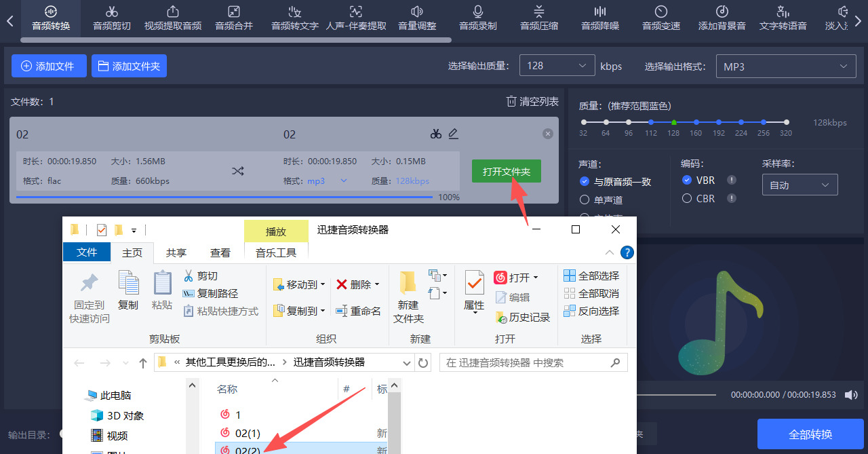This screenshot has height=454, width=868.
Task: Set quality slider to the 192 mark
Action: [x=719, y=122]
